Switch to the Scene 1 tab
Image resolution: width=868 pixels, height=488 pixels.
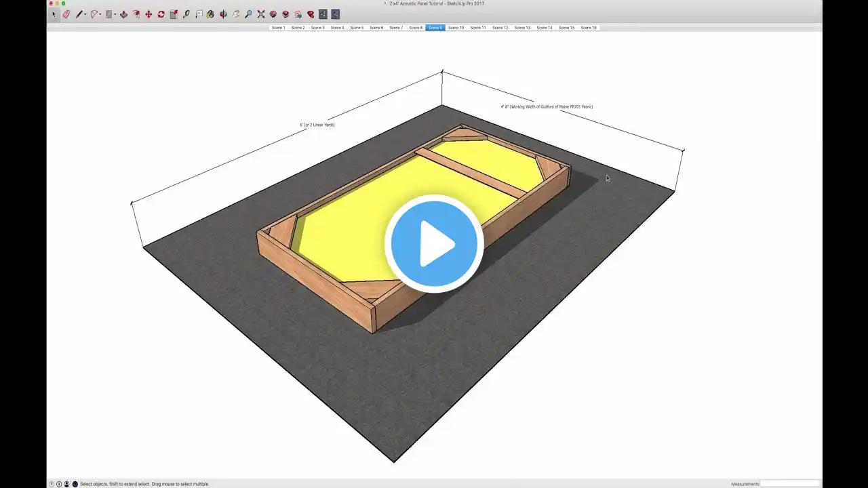point(278,28)
